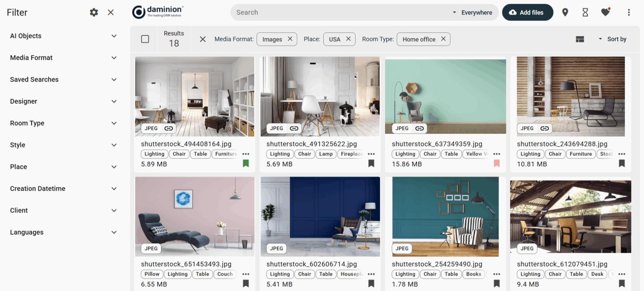Viewport: 644px width, 291px height.
Task: Click the Lighting tag on shutterstock_491325622.jpg
Action: [280, 154]
